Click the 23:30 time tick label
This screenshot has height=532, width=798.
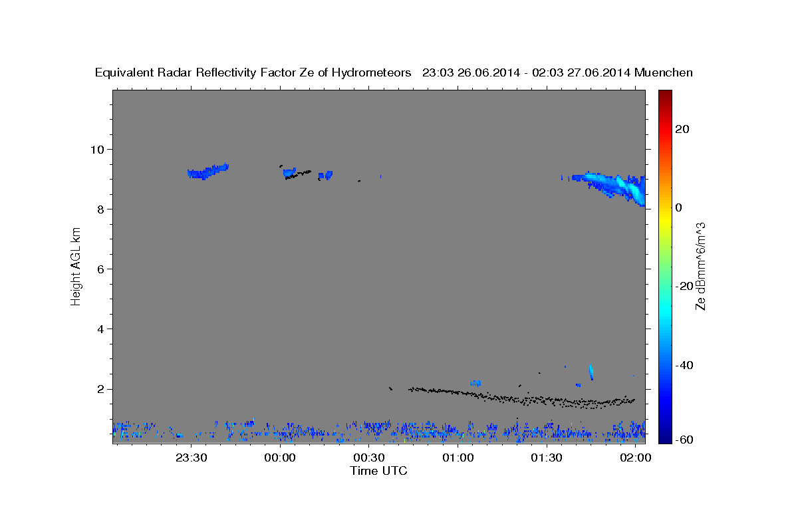(x=192, y=458)
